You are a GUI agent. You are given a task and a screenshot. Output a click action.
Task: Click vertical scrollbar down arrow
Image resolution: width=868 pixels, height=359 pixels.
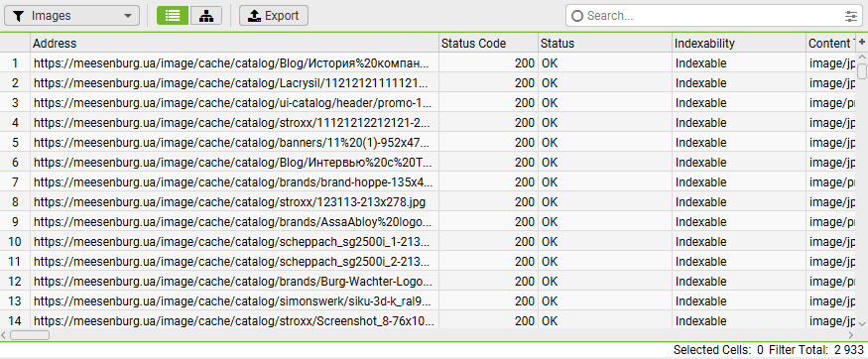click(x=862, y=323)
